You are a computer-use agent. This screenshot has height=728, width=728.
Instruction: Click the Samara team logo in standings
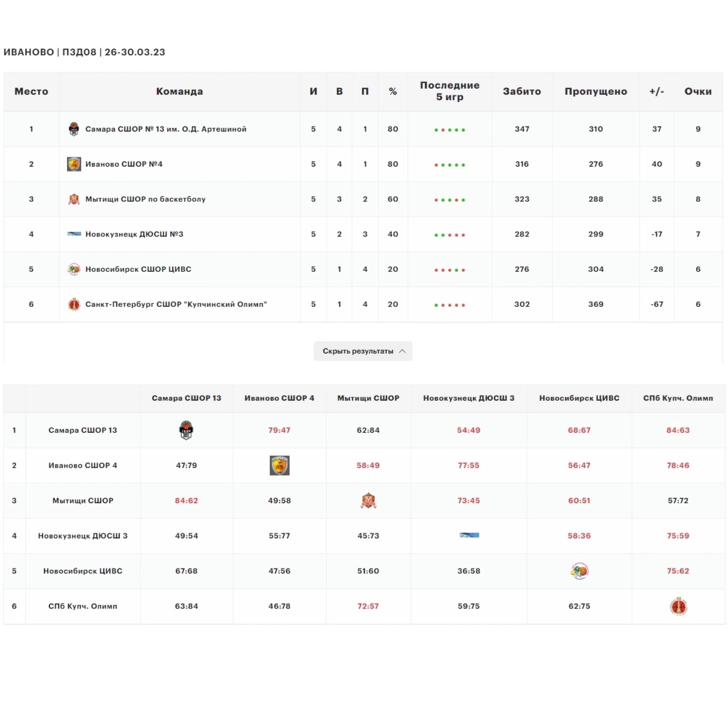click(x=74, y=129)
